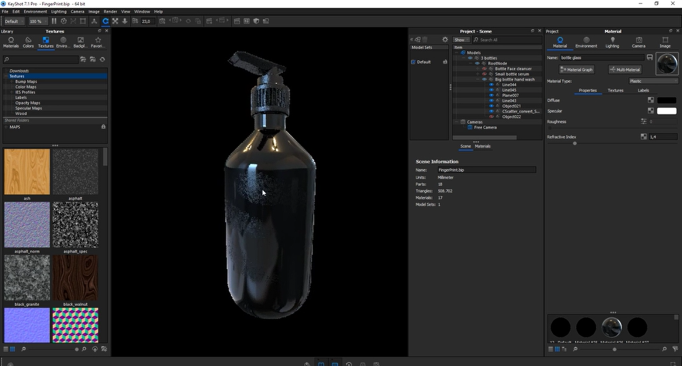
Task: Expand the Bump Maps folder
Action: (x=12, y=81)
